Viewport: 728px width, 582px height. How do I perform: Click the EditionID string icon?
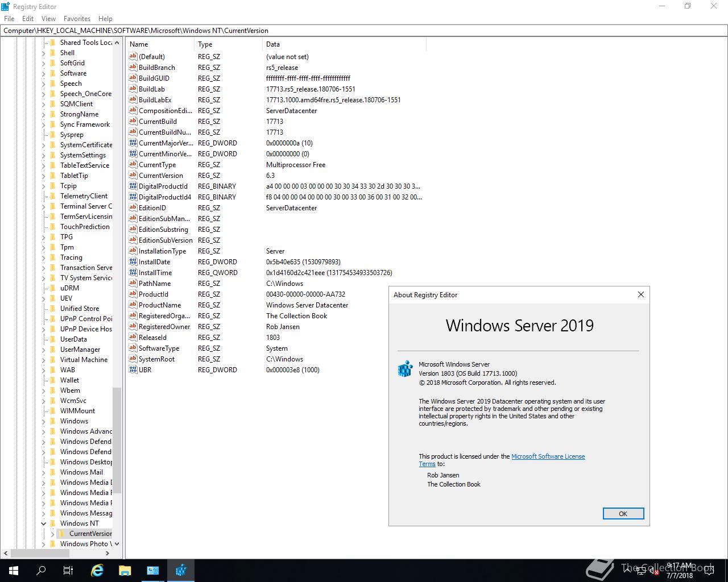[133, 207]
